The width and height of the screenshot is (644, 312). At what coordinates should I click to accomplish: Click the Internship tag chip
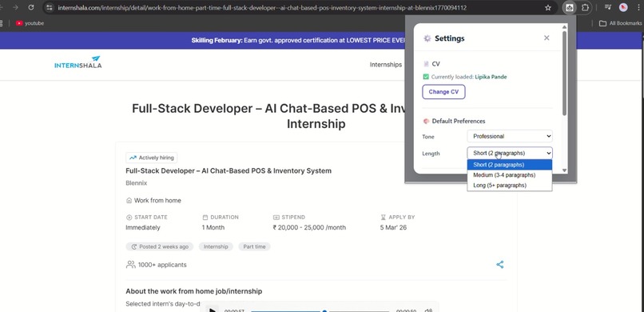216,246
